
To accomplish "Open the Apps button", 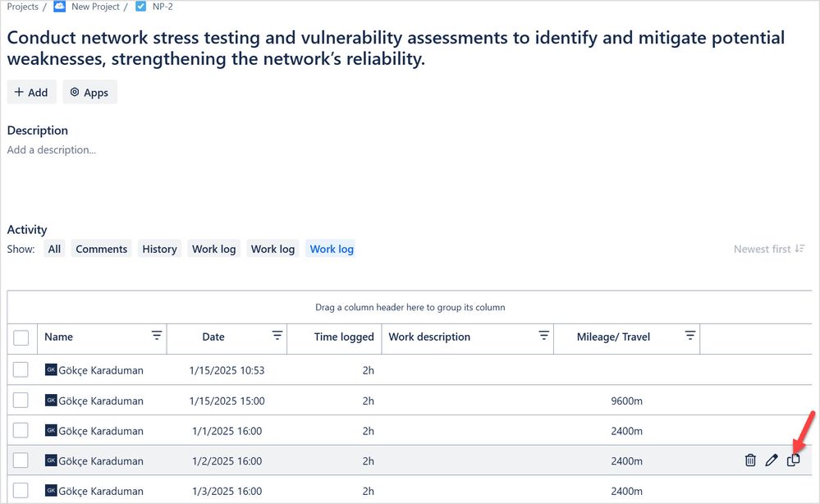I will (x=89, y=92).
